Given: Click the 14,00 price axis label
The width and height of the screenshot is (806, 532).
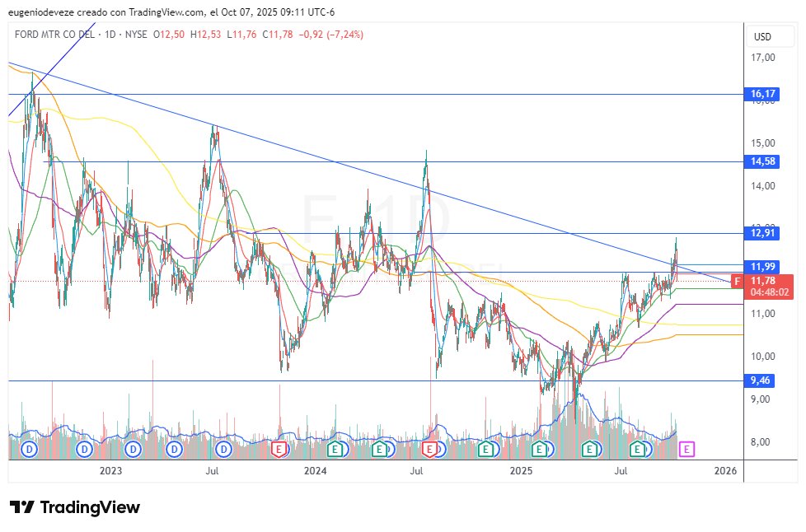Looking at the screenshot, I should (x=763, y=186).
